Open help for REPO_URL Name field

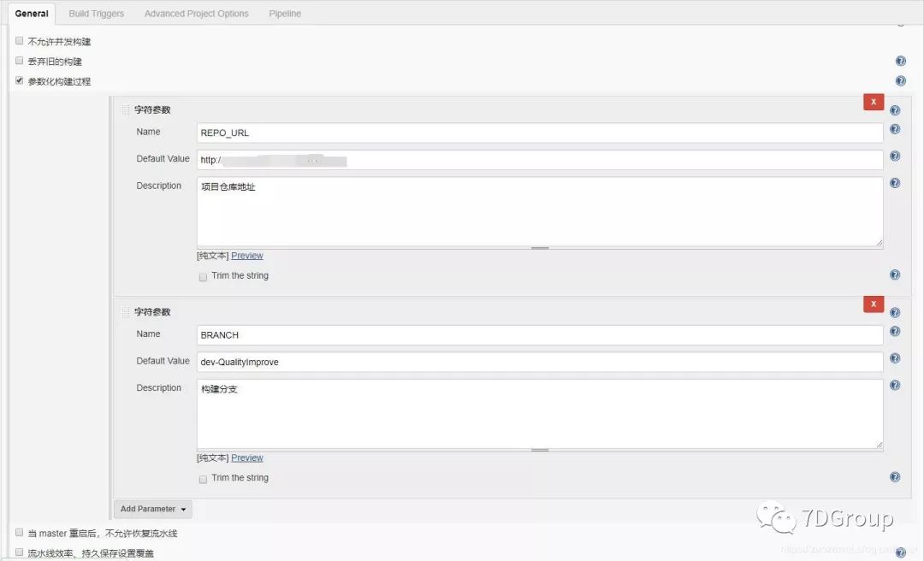pyautogui.click(x=895, y=129)
